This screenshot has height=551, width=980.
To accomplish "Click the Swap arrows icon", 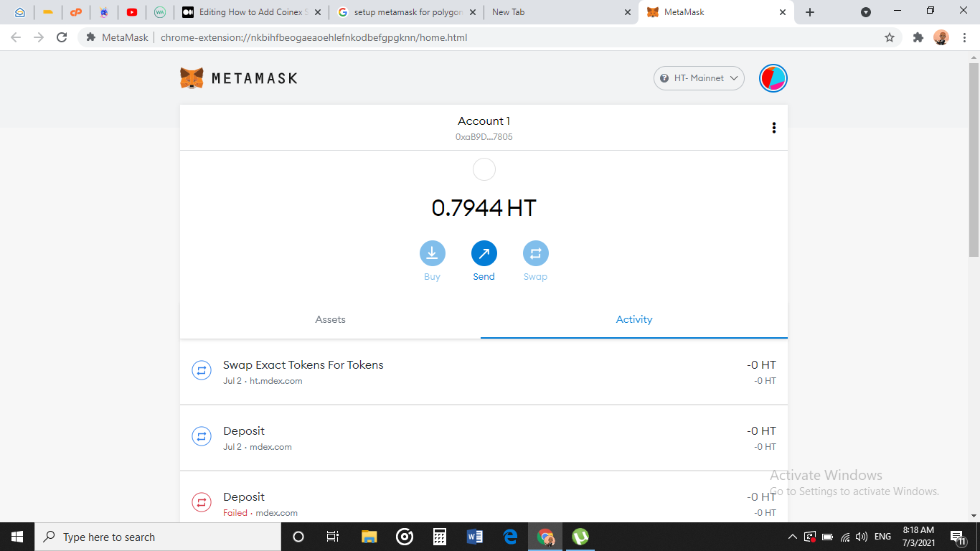I will tap(535, 253).
